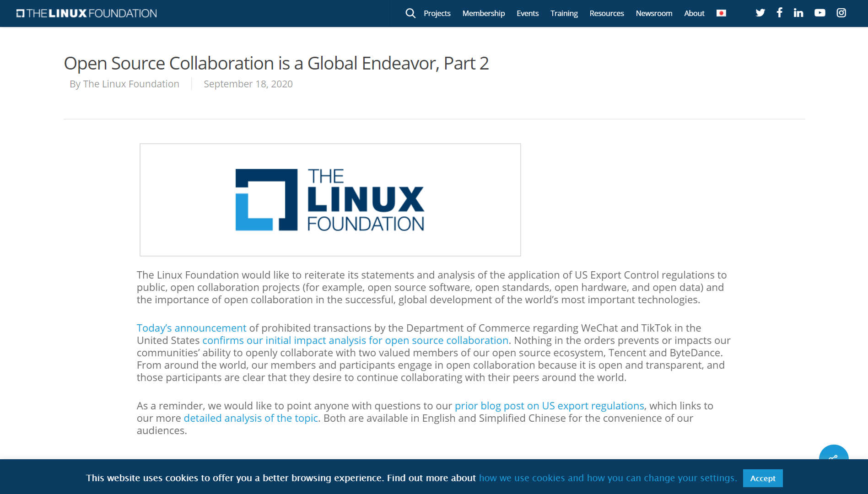Image resolution: width=868 pixels, height=494 pixels.
Task: Expand the Events menu
Action: pos(527,13)
